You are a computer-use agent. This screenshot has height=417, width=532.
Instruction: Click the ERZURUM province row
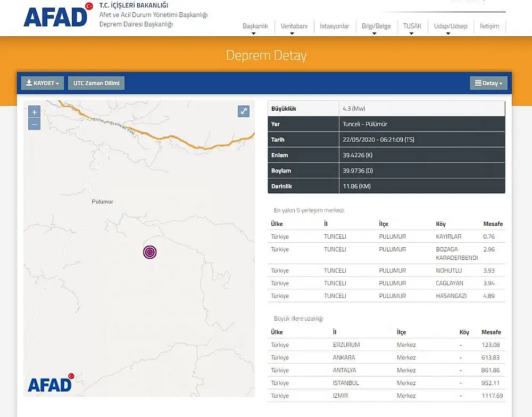coord(386,345)
